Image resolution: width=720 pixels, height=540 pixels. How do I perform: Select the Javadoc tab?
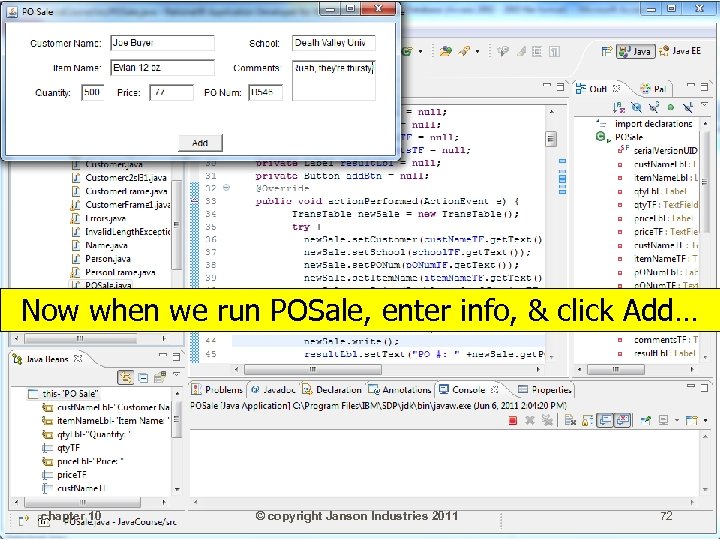pos(273,389)
